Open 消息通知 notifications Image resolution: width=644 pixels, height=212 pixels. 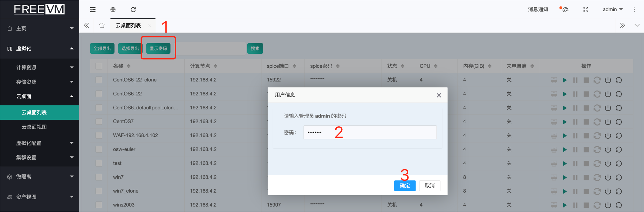[538, 9]
